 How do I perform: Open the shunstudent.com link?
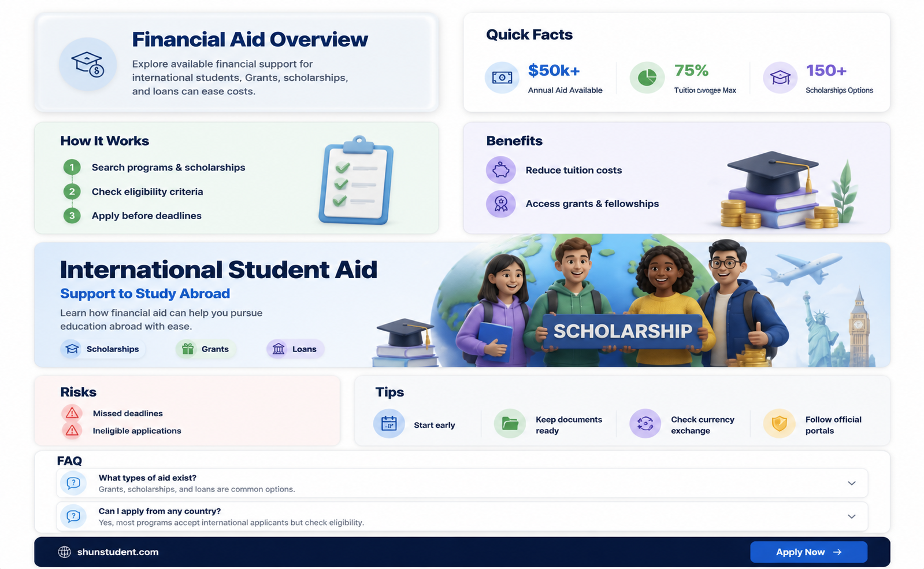pyautogui.click(x=118, y=552)
